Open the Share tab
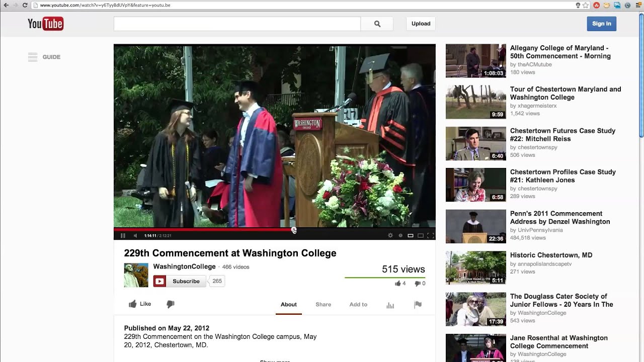The height and width of the screenshot is (362, 644). [x=323, y=304]
